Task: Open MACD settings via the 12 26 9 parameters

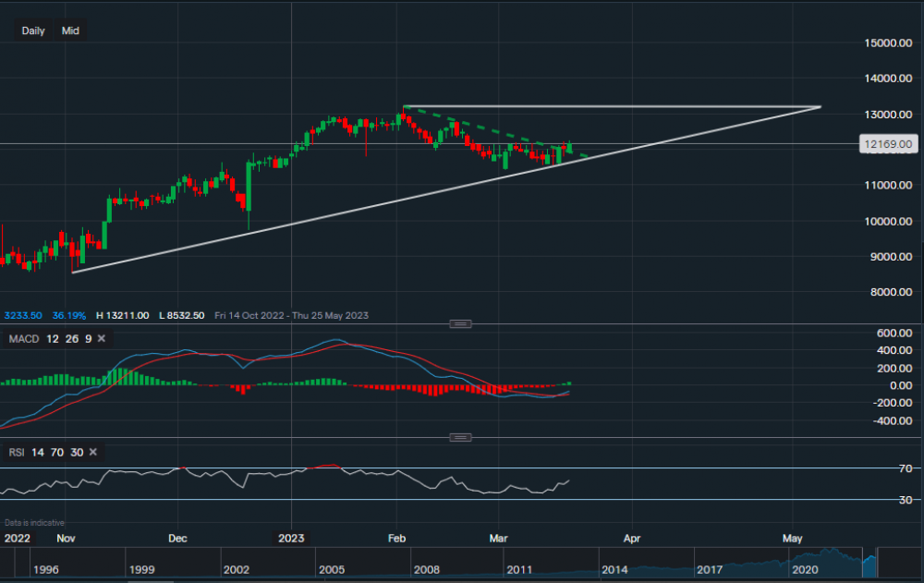Action: click(68, 339)
